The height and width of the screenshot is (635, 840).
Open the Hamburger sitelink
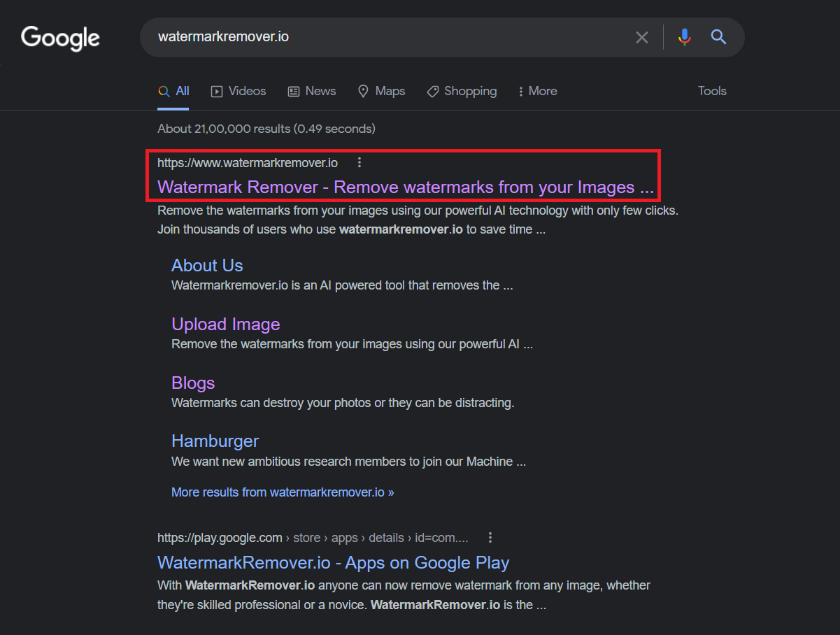[x=215, y=441]
